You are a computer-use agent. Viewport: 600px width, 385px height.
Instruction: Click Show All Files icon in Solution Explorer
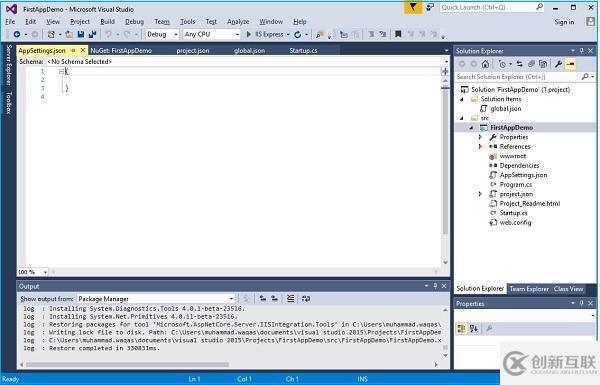coord(543,64)
